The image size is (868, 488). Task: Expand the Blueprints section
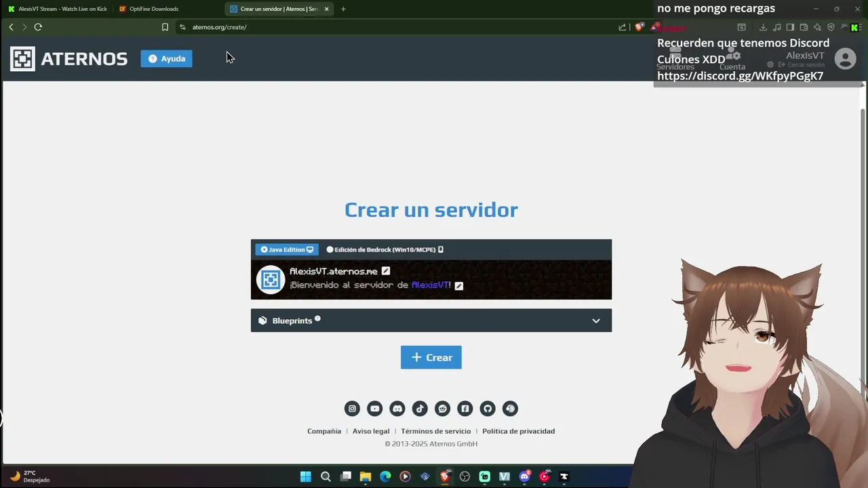click(431, 321)
